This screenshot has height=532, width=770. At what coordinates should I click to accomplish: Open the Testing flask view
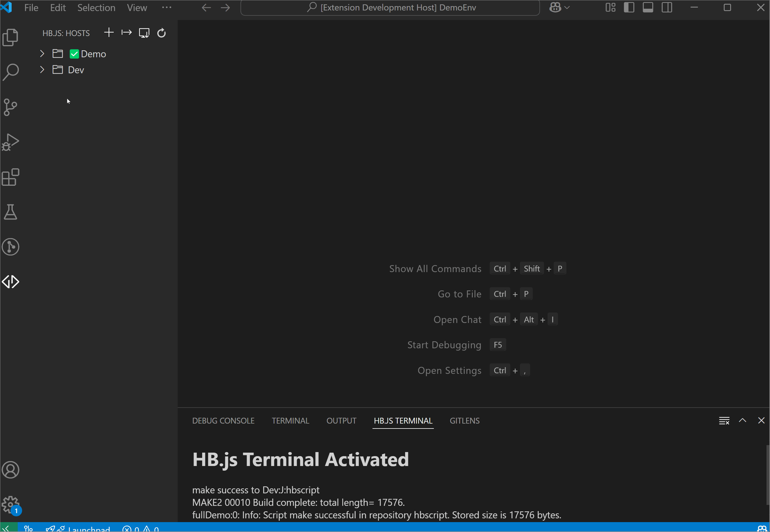pyautogui.click(x=10, y=212)
